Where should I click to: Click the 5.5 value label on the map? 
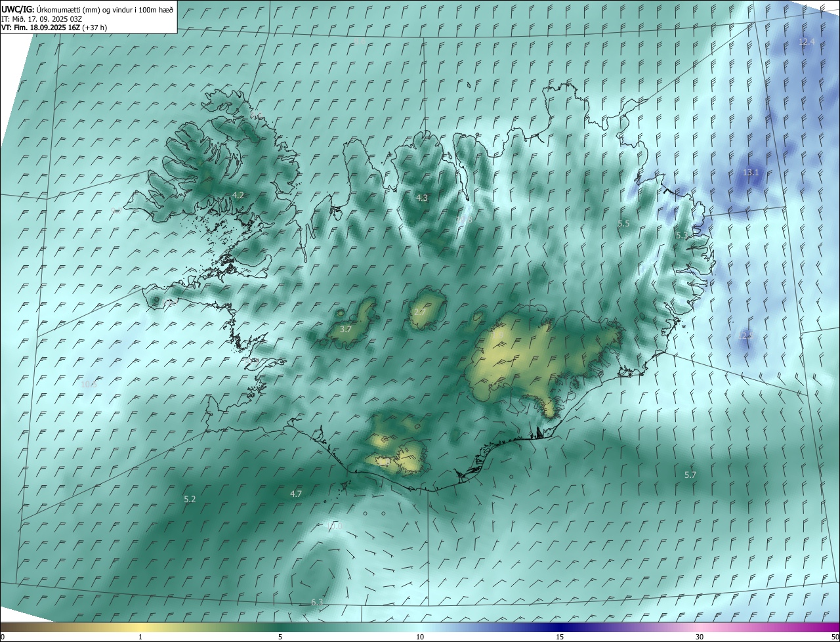click(623, 223)
